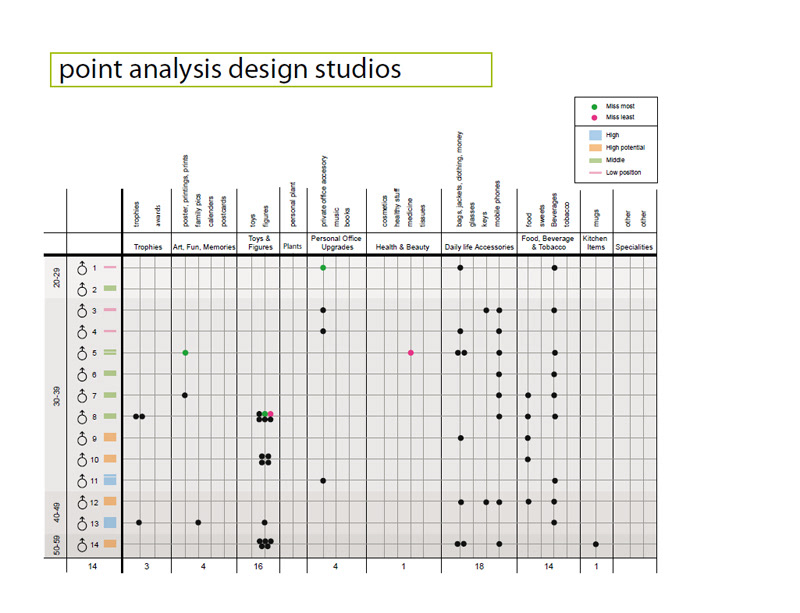Click the '40-49' age group label

[x=57, y=512]
